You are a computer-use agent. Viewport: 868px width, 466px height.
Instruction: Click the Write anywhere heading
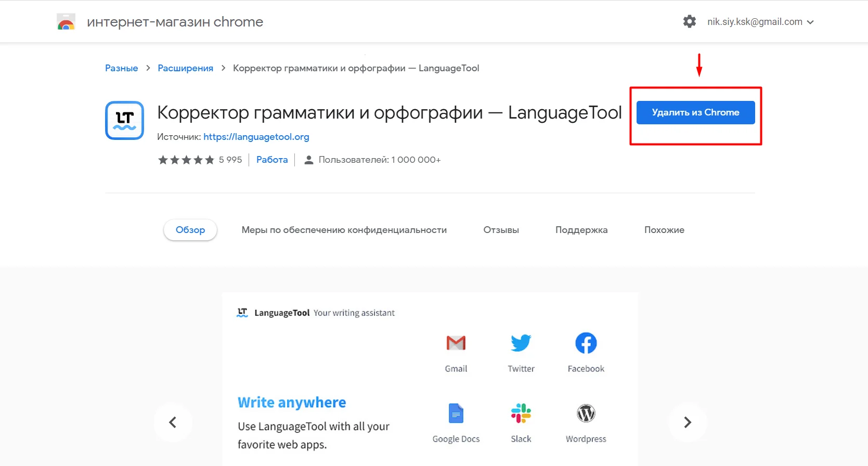point(292,403)
